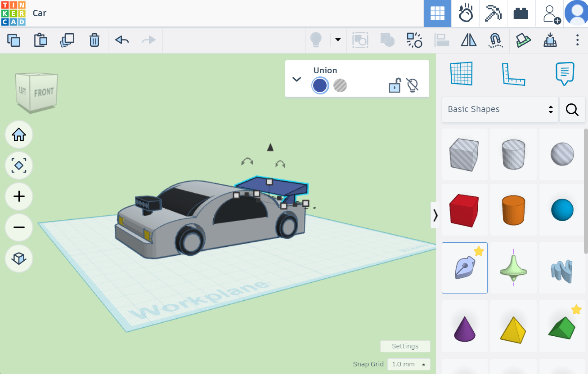Zoom in with the plus button
588x374 pixels.
(19, 196)
